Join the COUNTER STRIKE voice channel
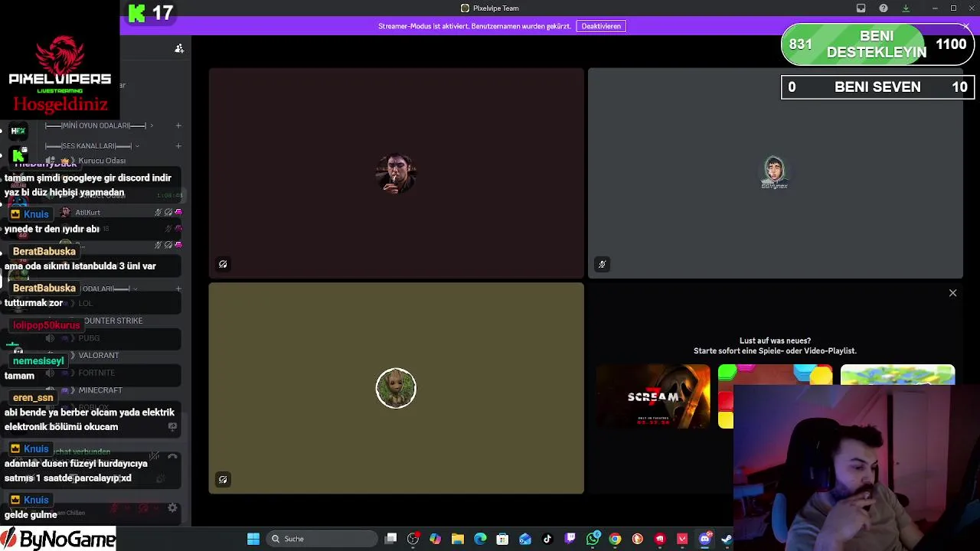The width and height of the screenshot is (980, 551). tap(115, 321)
